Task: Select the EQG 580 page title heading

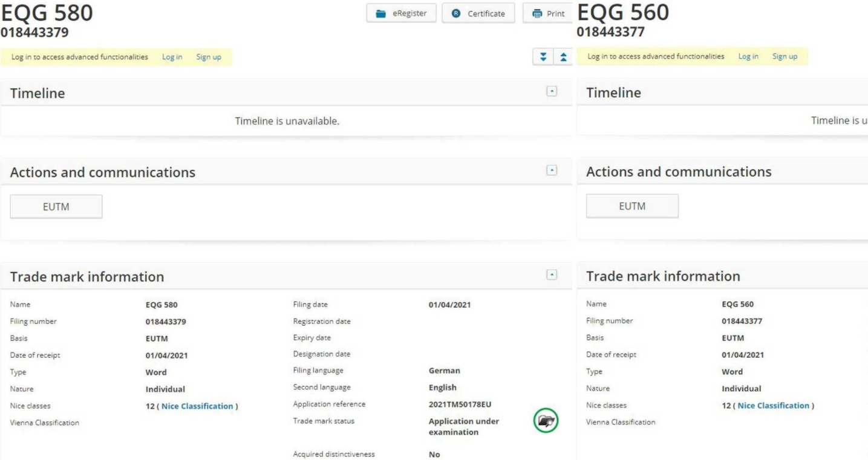Action: [x=47, y=12]
